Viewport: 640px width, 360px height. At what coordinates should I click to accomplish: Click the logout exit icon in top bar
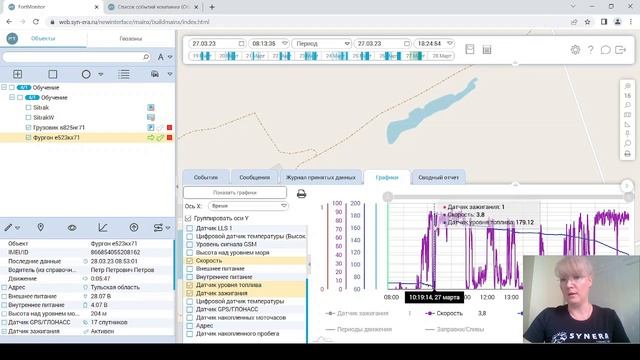620,50
